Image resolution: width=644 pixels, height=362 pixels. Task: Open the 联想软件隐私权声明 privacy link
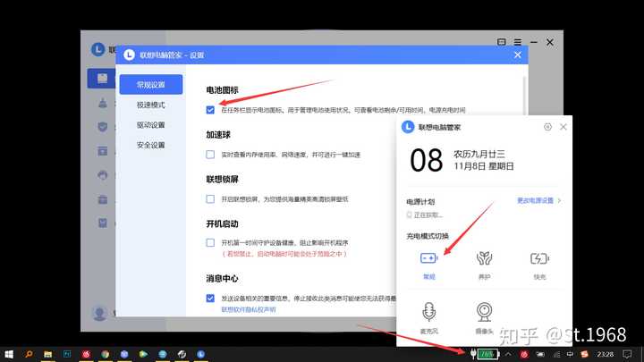(x=249, y=309)
